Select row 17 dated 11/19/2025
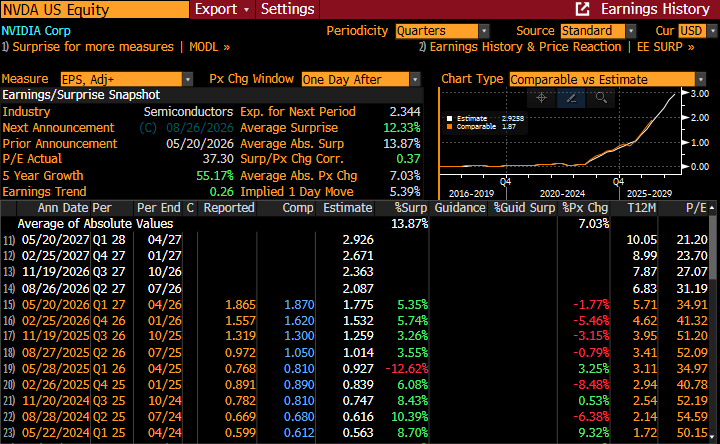Screen dimensions: 720x444 click(x=355, y=336)
